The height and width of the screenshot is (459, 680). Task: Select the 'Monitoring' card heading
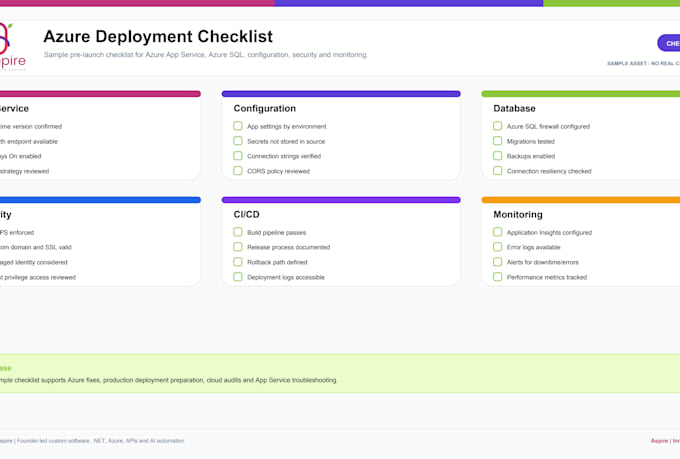click(x=518, y=214)
